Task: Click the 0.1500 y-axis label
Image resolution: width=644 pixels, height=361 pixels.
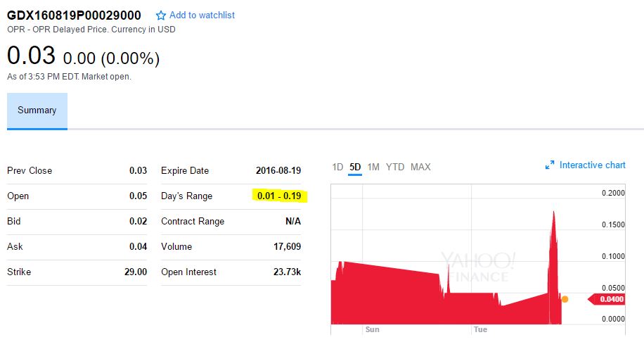Action: (613, 225)
